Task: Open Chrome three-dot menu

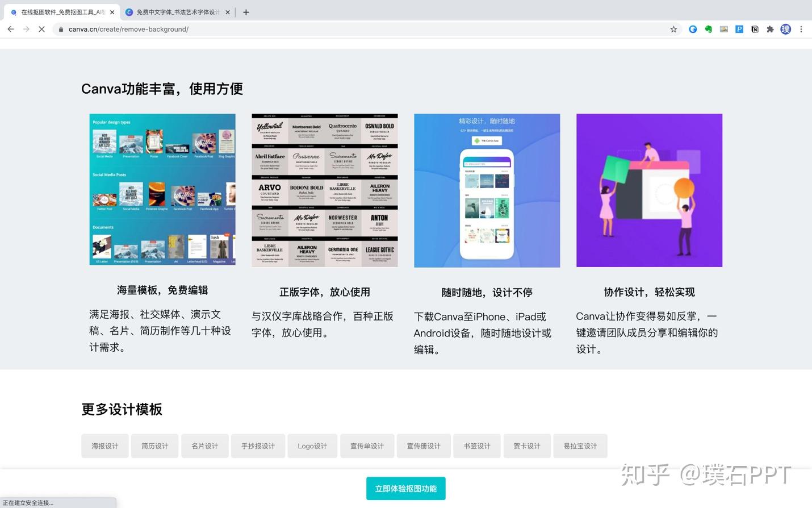Action: point(801,29)
